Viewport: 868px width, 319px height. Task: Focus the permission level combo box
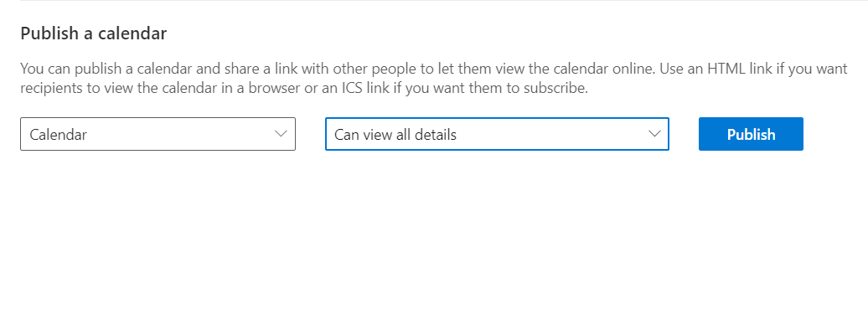click(x=497, y=134)
